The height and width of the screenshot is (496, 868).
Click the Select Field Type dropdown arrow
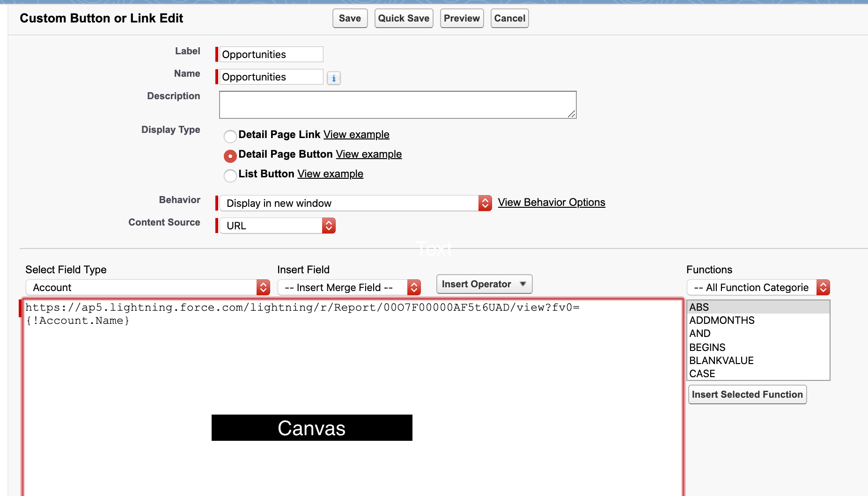[x=264, y=287]
